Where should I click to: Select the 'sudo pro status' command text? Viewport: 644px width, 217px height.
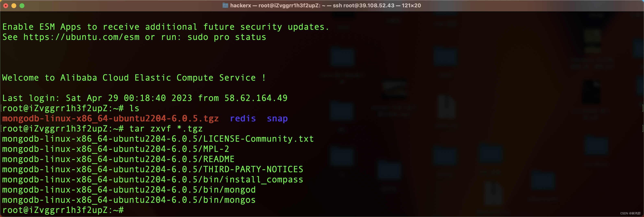(227, 37)
